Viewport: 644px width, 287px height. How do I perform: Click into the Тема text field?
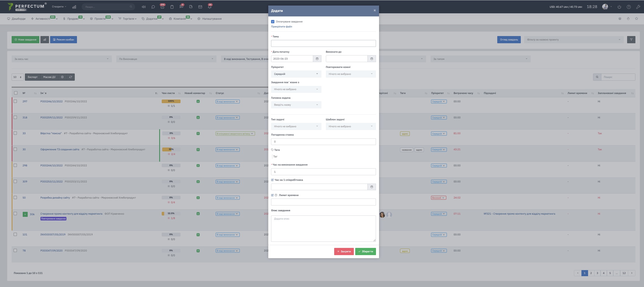pyautogui.click(x=323, y=44)
